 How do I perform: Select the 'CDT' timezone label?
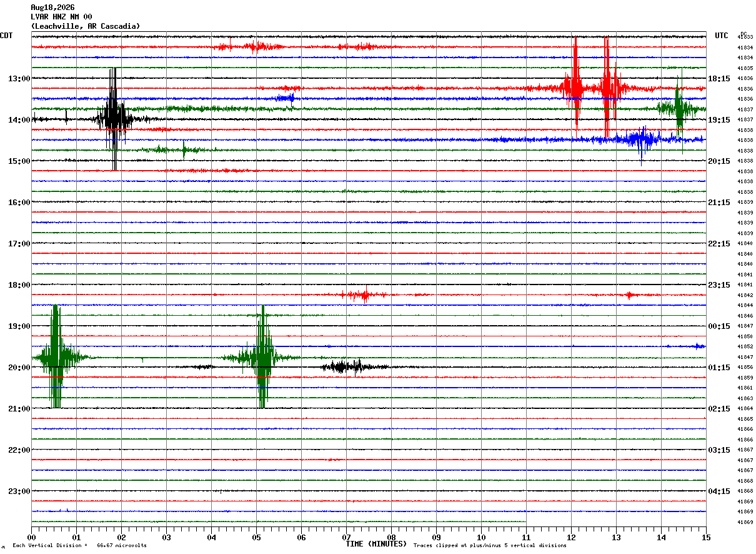pyautogui.click(x=6, y=36)
